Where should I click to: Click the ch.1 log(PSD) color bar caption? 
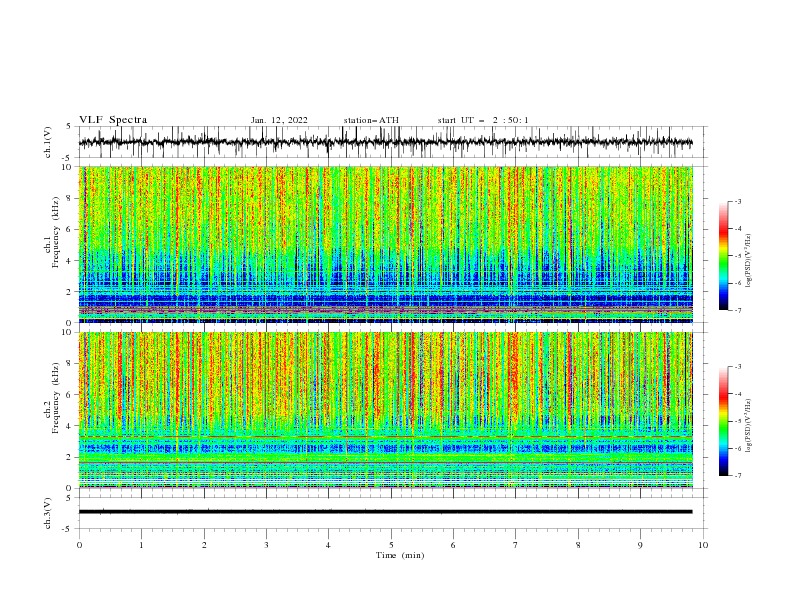point(748,261)
